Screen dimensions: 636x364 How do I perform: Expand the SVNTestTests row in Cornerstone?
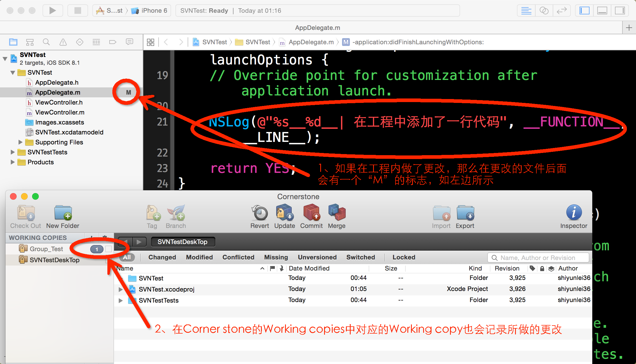pyautogui.click(x=121, y=300)
